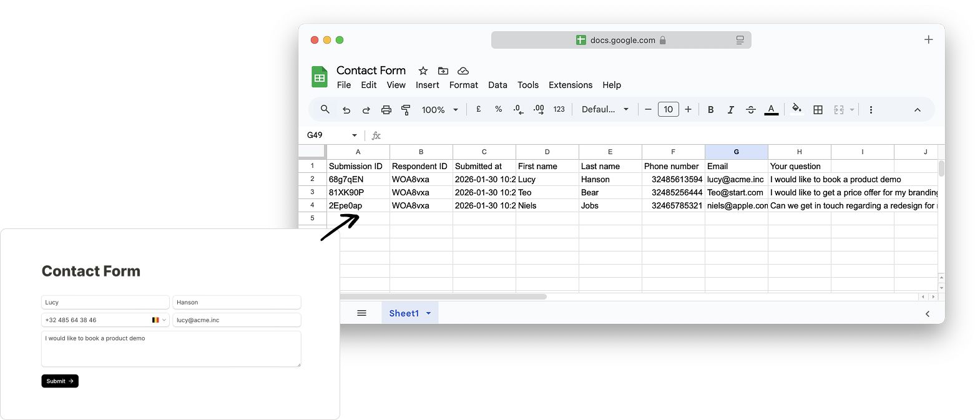Screen dimensions: 980x420
Task: Open the Format menu
Action: pos(463,85)
